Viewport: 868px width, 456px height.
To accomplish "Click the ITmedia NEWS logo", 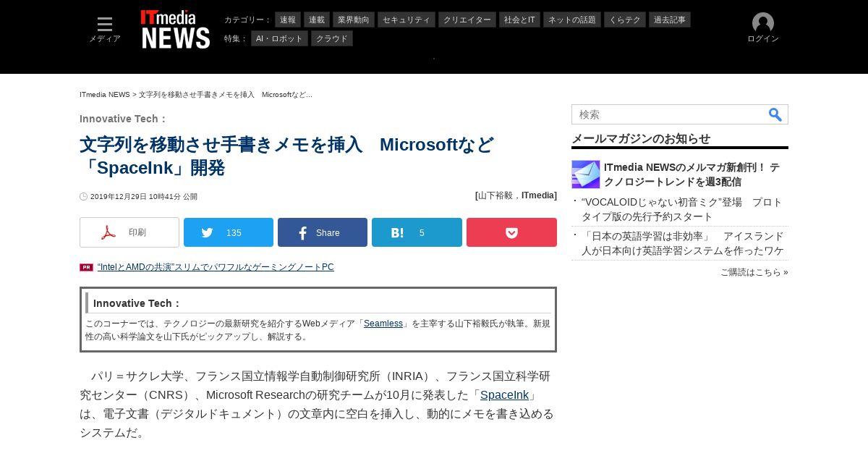I will pyautogui.click(x=176, y=30).
